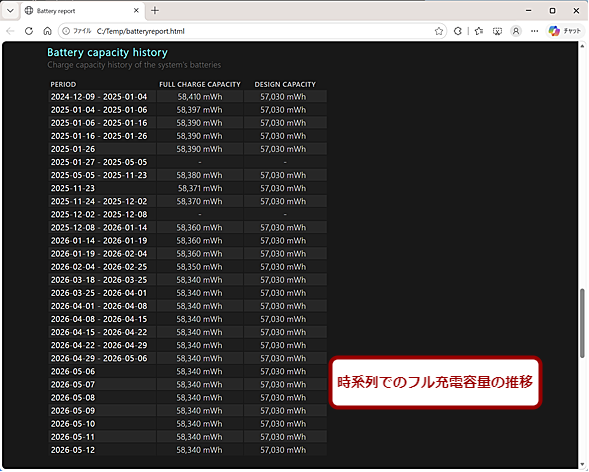Open the browser home page icon
589x472 pixels.
[47, 31]
